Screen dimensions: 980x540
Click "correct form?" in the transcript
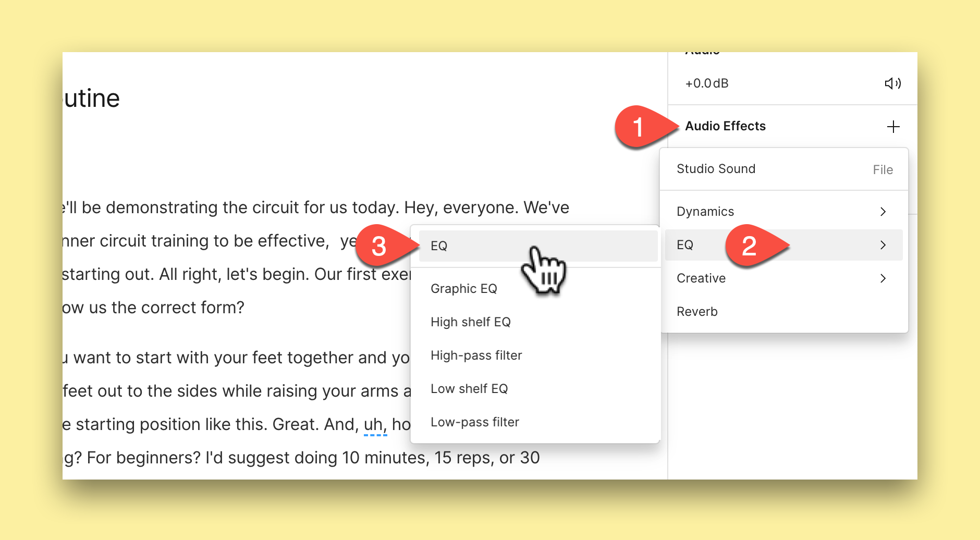(193, 308)
